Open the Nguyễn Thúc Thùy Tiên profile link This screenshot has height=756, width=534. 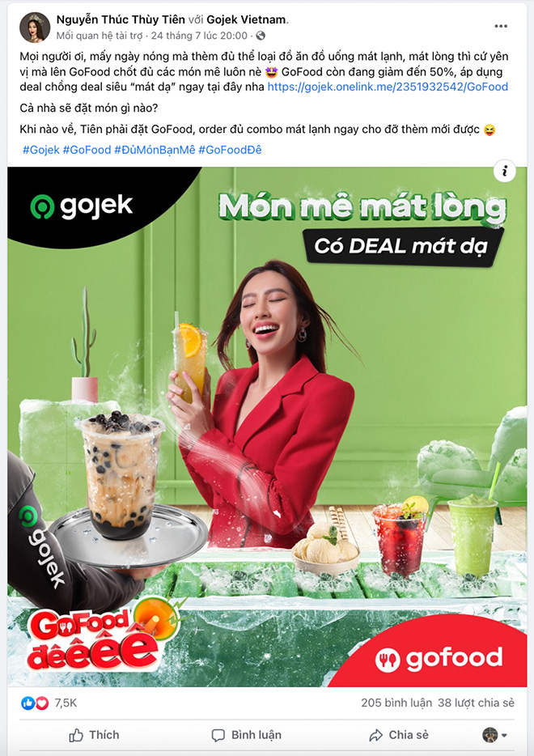[121, 19]
